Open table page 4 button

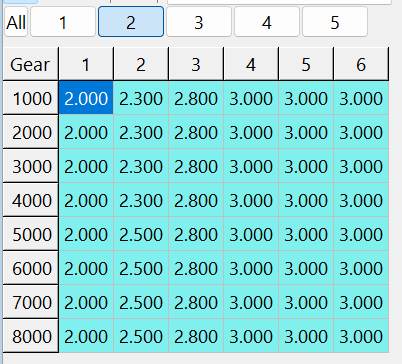click(x=267, y=23)
